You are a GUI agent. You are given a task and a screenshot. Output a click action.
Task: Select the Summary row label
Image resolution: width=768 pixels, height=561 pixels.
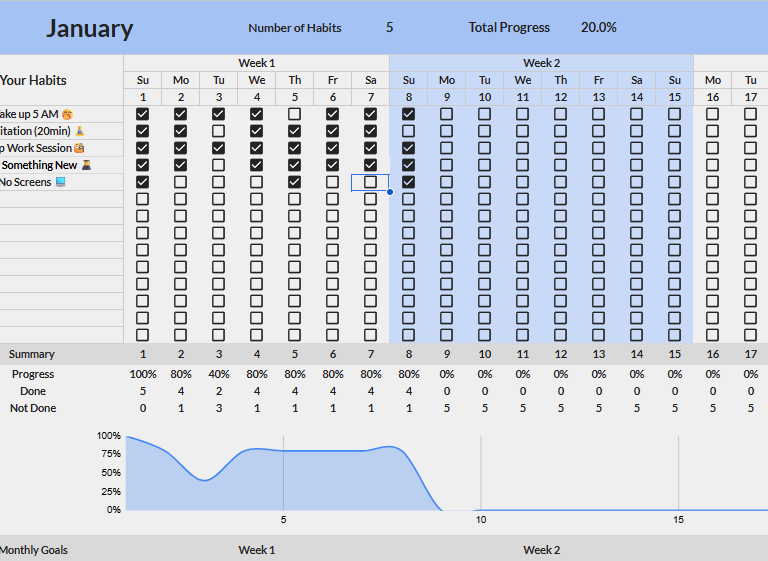(x=32, y=354)
